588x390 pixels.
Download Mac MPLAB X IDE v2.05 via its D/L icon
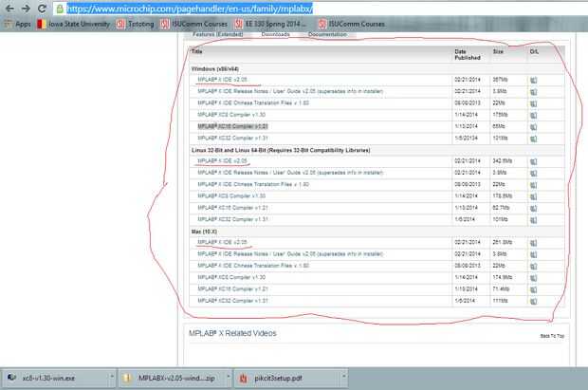coord(533,243)
